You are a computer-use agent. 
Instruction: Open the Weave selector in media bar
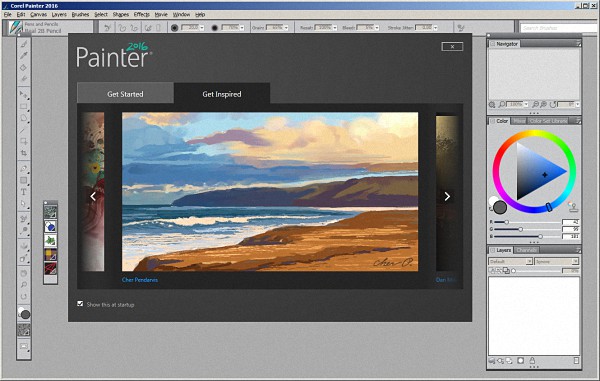click(50, 255)
